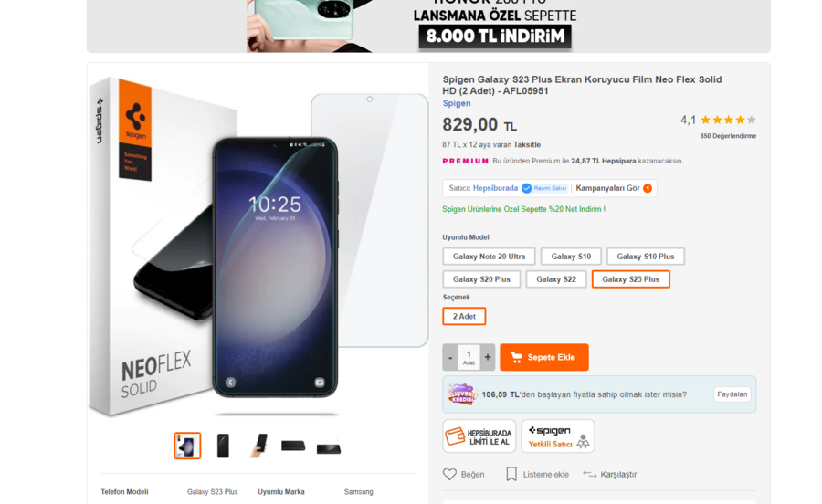Click the Listeme ekle bookmark icon
This screenshot has height=504, width=822.
pyautogui.click(x=511, y=474)
